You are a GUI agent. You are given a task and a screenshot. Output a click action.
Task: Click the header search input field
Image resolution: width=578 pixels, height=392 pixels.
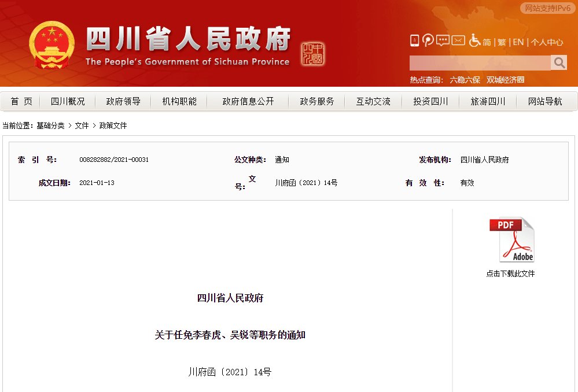coord(480,62)
